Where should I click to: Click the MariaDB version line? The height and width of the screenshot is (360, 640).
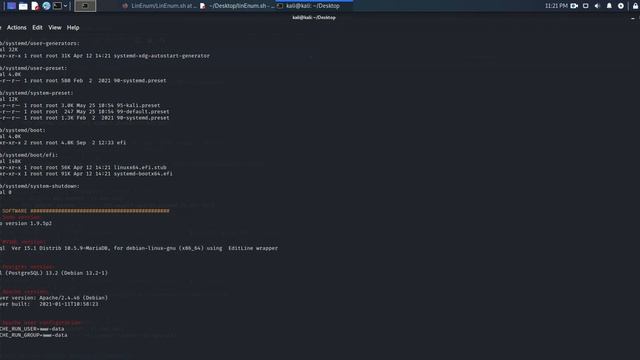[x=139, y=248]
